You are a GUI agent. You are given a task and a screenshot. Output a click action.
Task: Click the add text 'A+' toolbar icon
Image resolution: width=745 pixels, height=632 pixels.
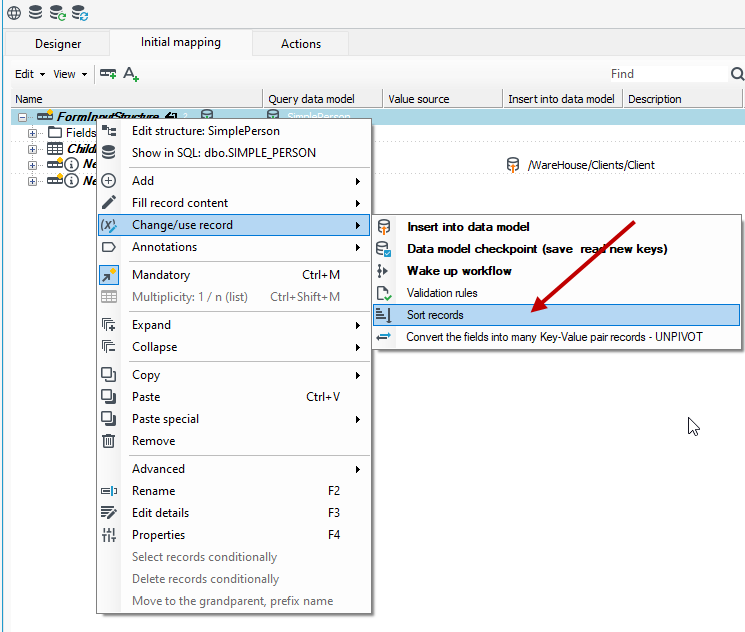(131, 74)
